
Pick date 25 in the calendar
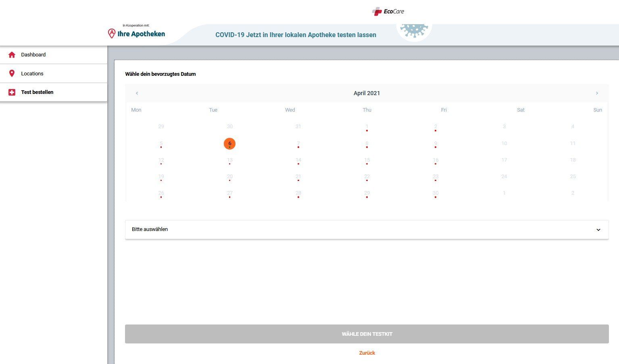pos(573,177)
